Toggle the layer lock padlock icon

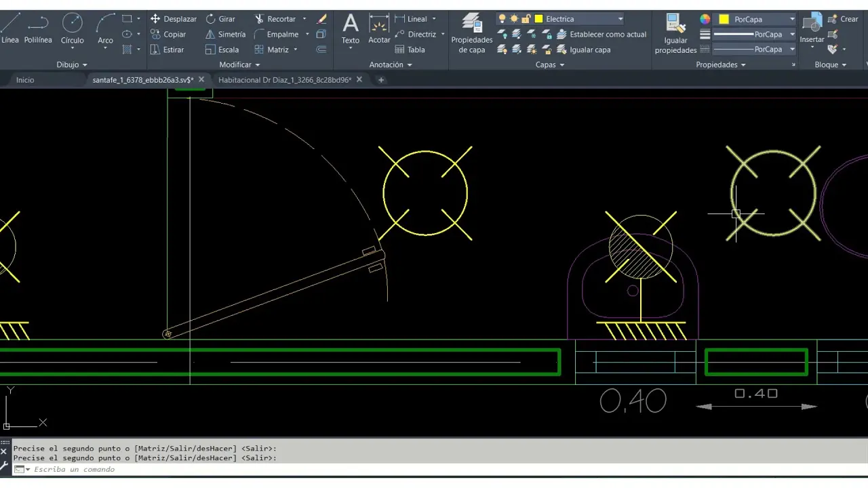click(526, 19)
